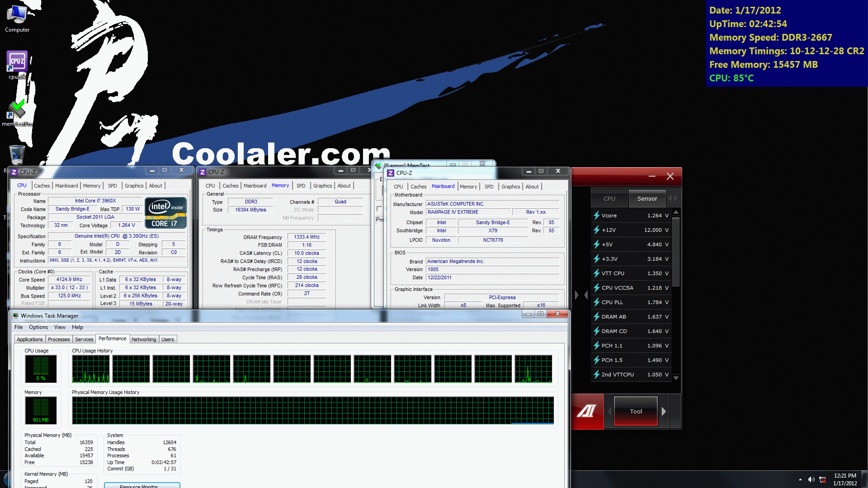Switch to CPU tab in AI Suite
The height and width of the screenshot is (488, 868).
(x=609, y=198)
